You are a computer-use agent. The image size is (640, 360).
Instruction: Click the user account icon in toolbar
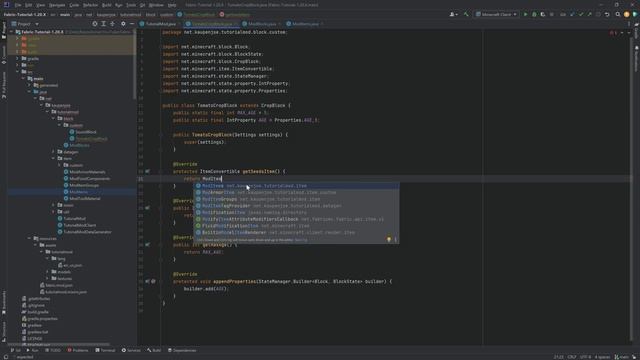453,14
